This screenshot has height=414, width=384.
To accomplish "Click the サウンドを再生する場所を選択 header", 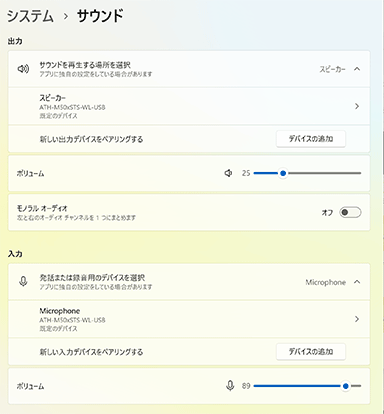I will tap(189, 69).
